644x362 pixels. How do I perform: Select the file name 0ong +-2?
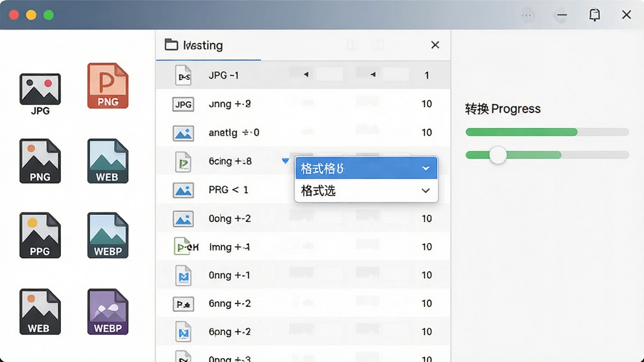230,219
